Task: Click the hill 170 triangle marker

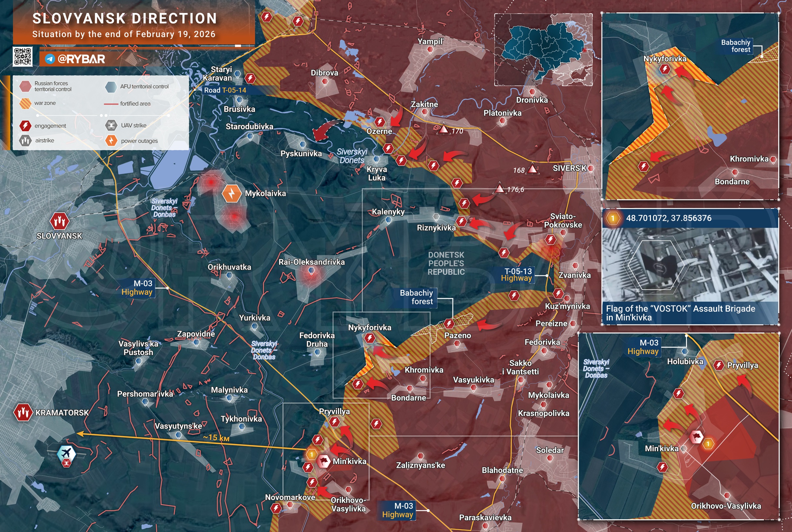Action: 443,129
